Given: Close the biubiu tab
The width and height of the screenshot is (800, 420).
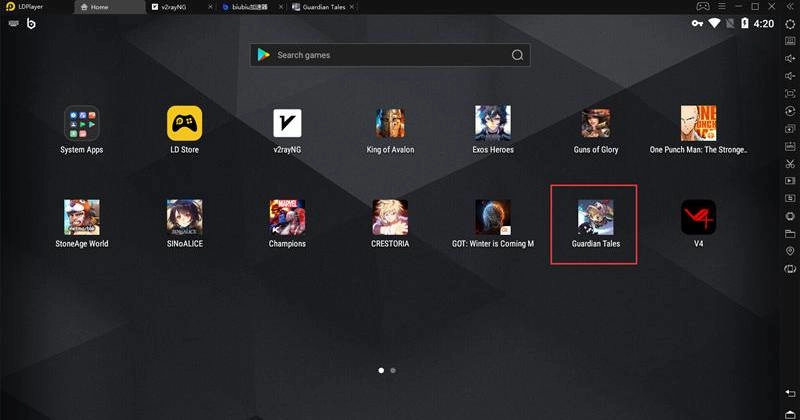Looking at the screenshot, I should point(283,6).
